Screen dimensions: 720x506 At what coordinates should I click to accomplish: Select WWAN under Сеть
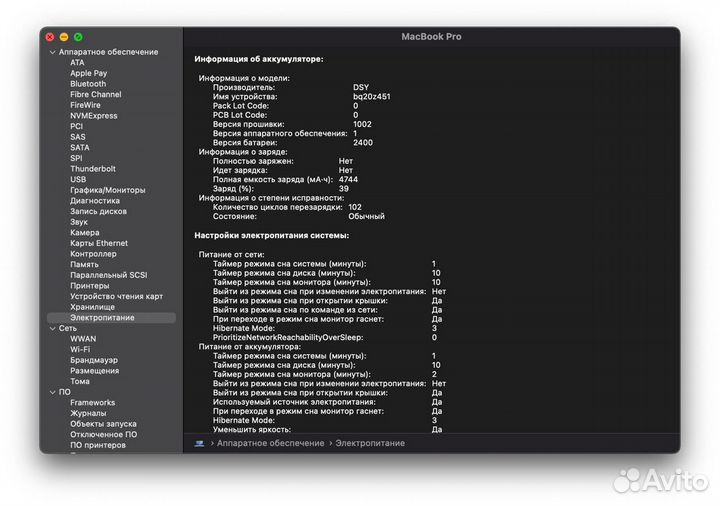tap(83, 339)
